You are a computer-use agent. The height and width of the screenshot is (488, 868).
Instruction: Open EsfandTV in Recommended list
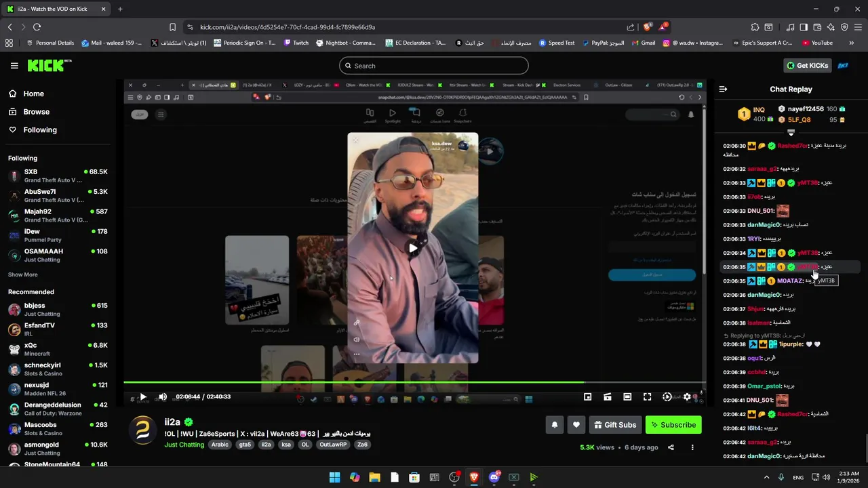(x=58, y=329)
